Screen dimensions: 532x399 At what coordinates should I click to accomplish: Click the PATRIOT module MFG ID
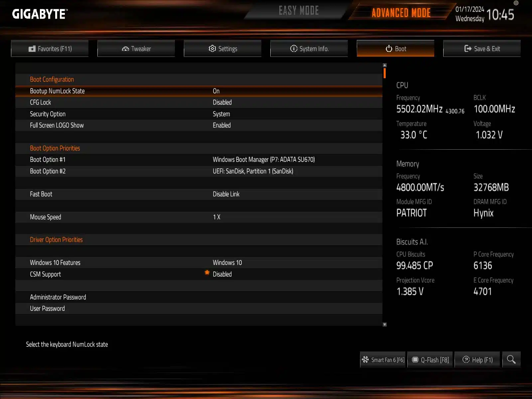(411, 213)
